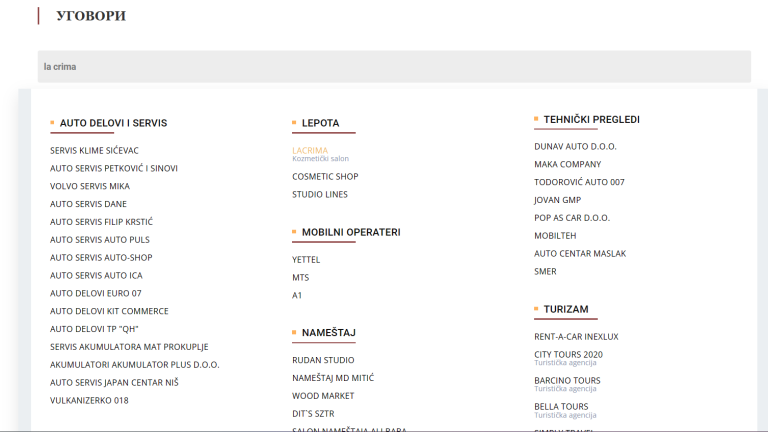Open AUTO SERVIS AUTO ICA link
The image size is (768, 432).
tap(96, 276)
